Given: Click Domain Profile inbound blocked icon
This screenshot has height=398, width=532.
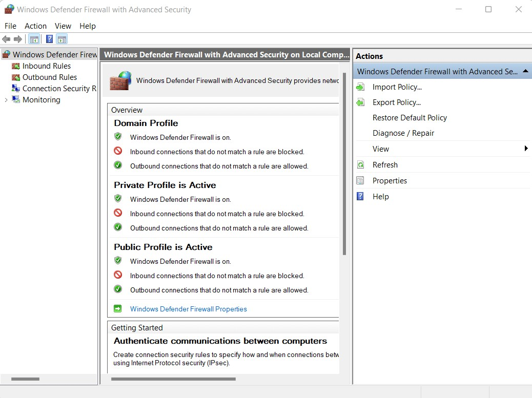Looking at the screenshot, I should [118, 151].
